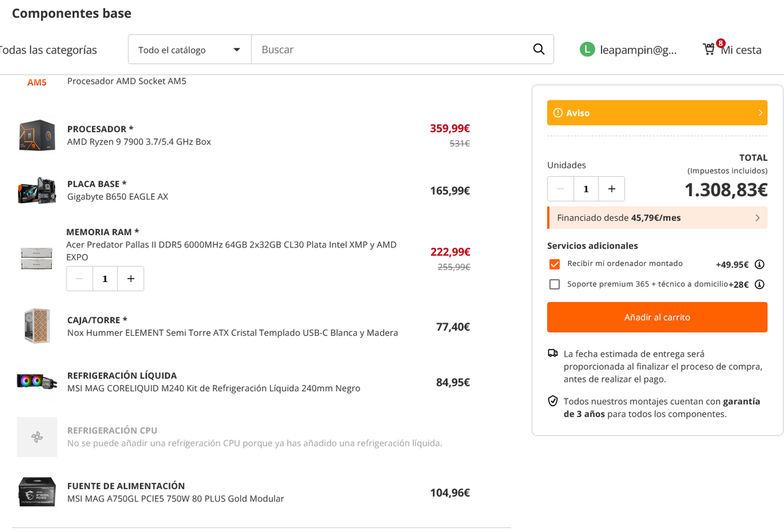Check Soporte premium 365 option
This screenshot has width=784, height=532.
point(554,284)
